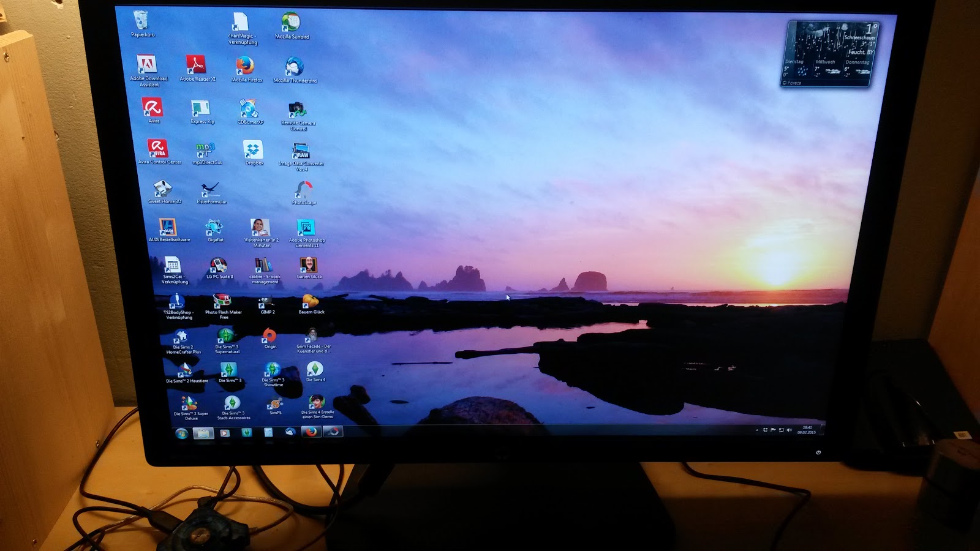
Task: Show hidden system tray icons arrow
Action: coord(757,430)
